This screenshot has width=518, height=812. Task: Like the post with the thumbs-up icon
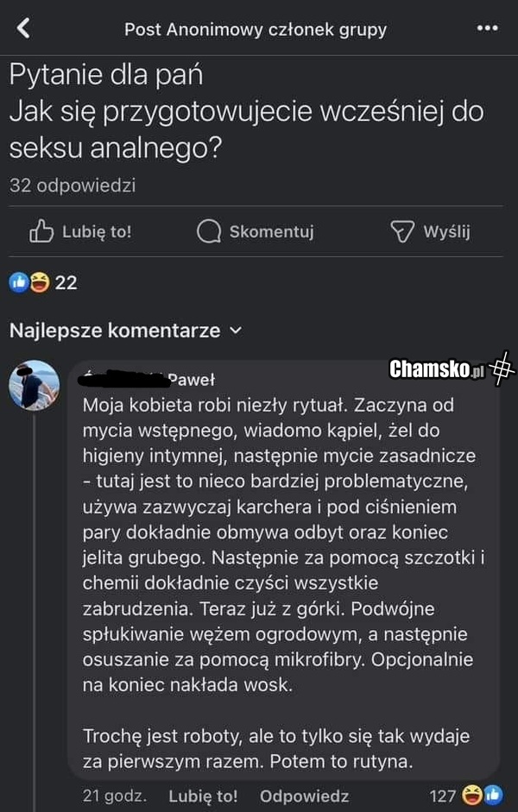tap(42, 231)
